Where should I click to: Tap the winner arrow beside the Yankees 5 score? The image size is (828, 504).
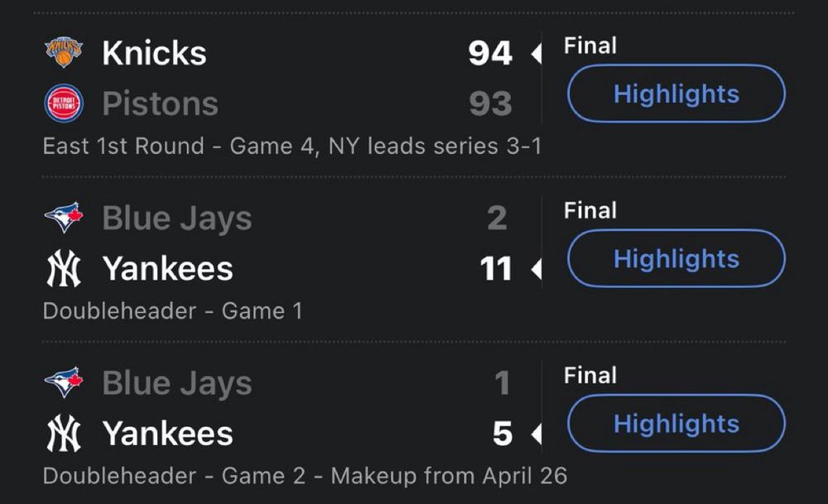click(x=535, y=434)
